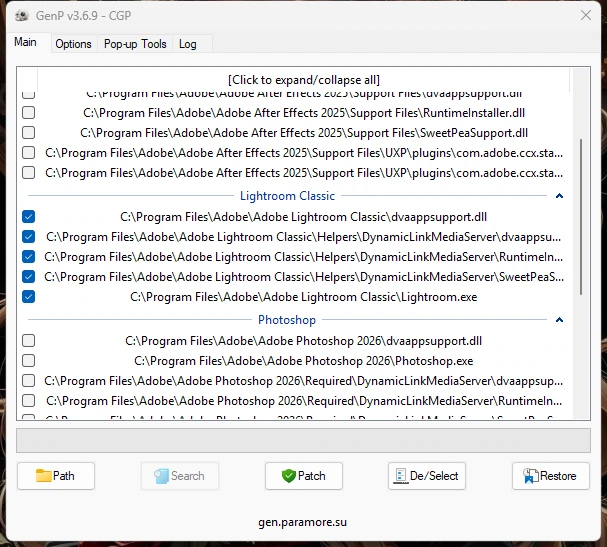607x547 pixels.
Task: Switch to the Log tab
Action: [188, 44]
